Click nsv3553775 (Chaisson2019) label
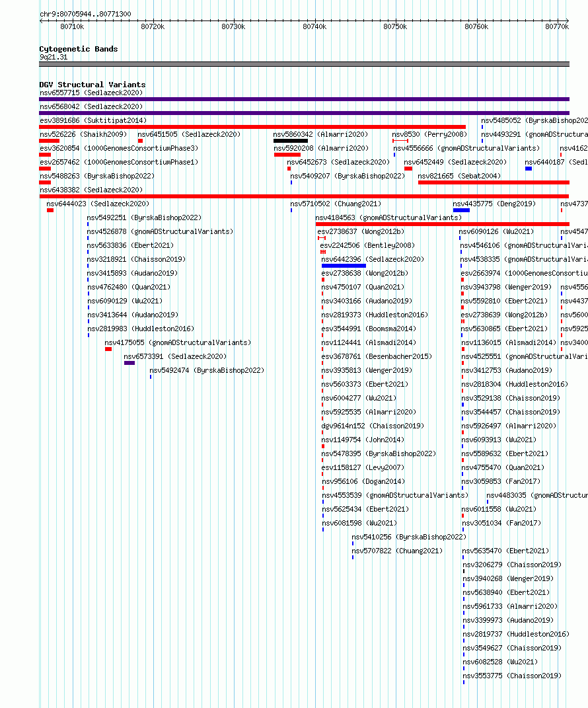This screenshot has width=588, height=708. pyautogui.click(x=512, y=676)
